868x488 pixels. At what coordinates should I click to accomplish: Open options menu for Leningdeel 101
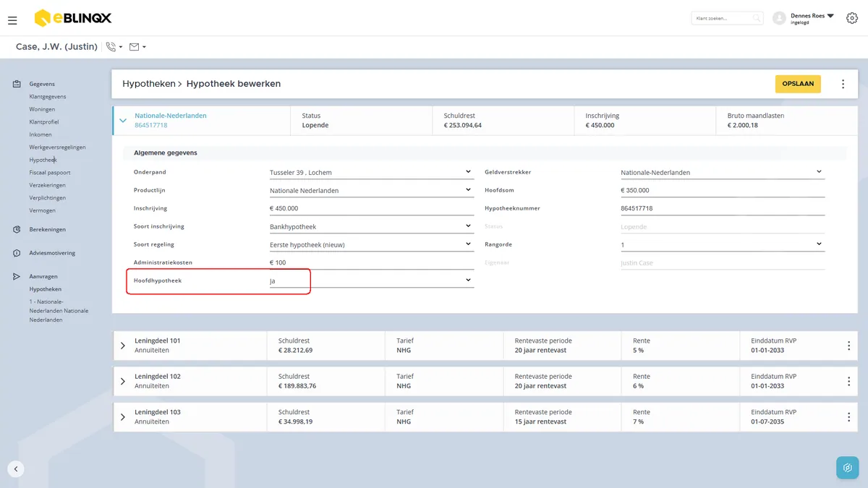pyautogui.click(x=848, y=346)
